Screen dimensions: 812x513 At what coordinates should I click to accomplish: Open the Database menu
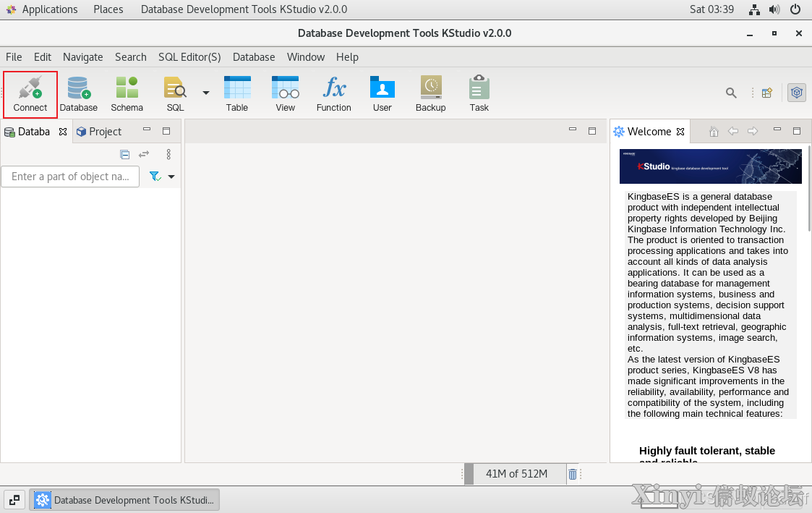[254, 57]
